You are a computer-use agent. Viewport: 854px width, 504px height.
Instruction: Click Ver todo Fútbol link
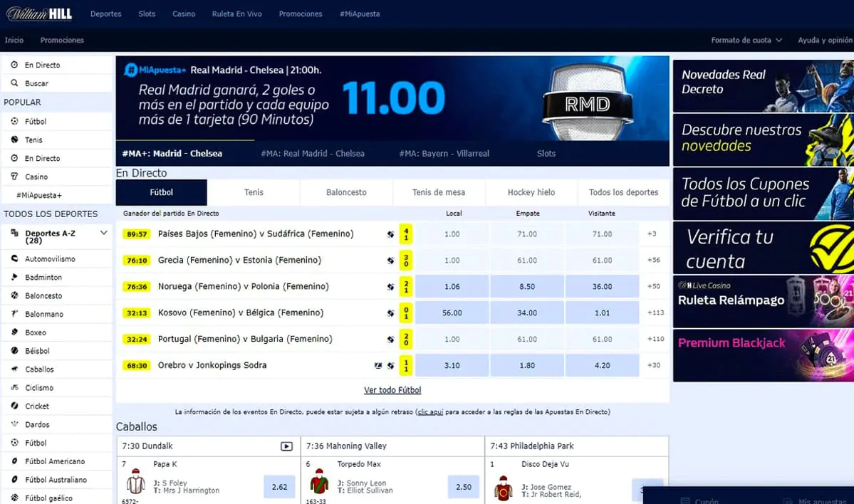(392, 390)
